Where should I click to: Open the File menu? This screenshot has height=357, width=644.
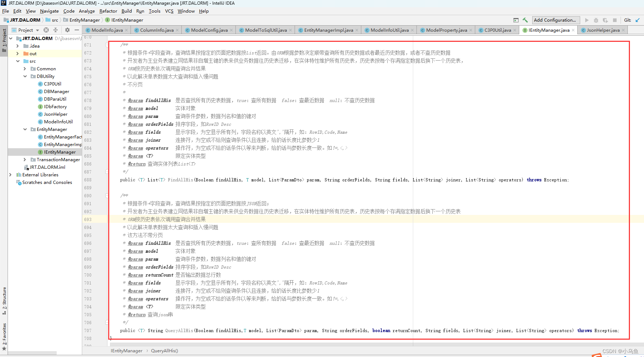coord(5,11)
